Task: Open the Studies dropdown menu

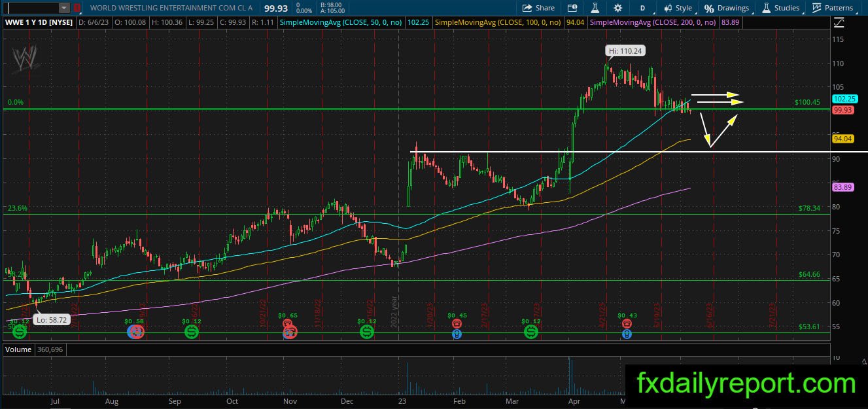Action: (781, 8)
